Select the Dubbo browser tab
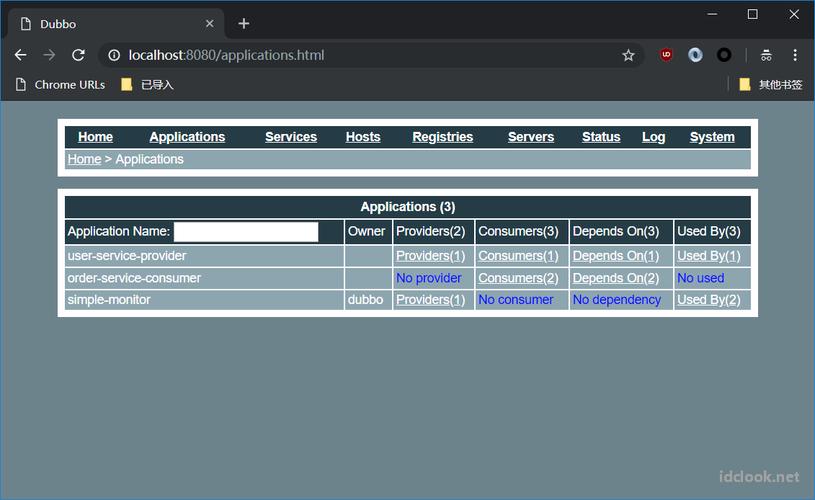The width and height of the screenshot is (815, 500). (116, 23)
